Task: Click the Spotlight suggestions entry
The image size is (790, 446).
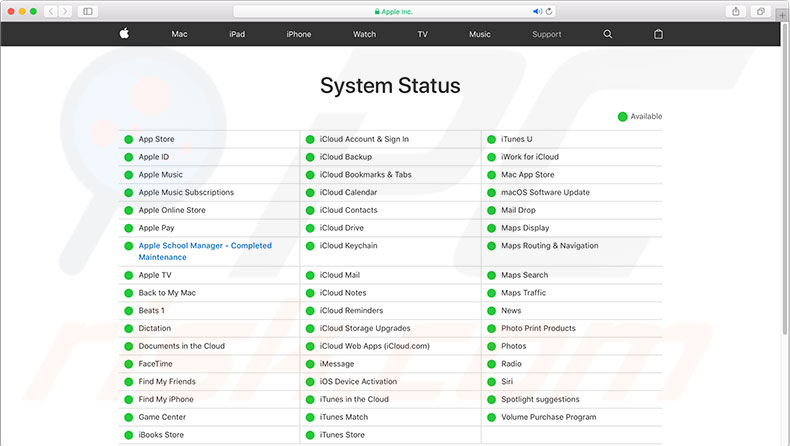Action: pyautogui.click(x=540, y=399)
